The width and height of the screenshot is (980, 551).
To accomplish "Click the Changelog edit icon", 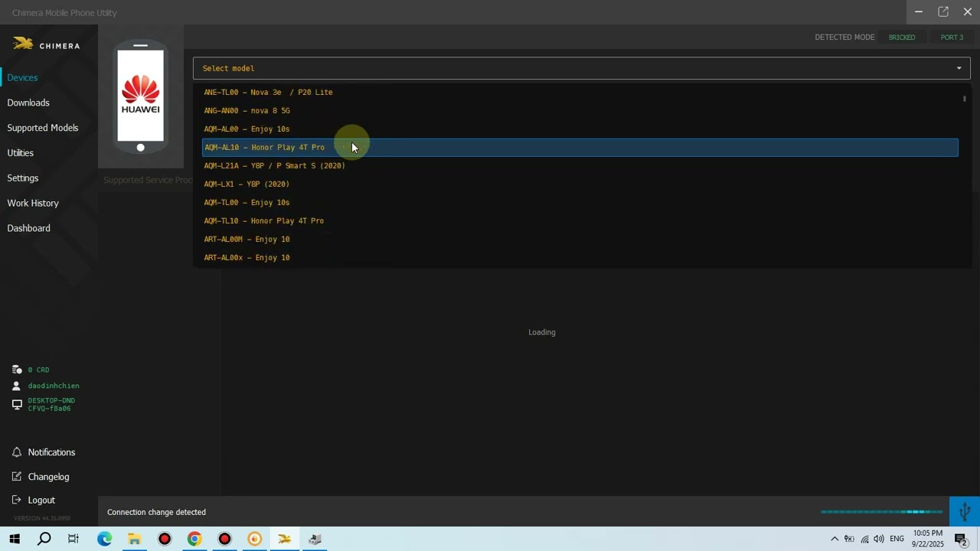I will [17, 477].
